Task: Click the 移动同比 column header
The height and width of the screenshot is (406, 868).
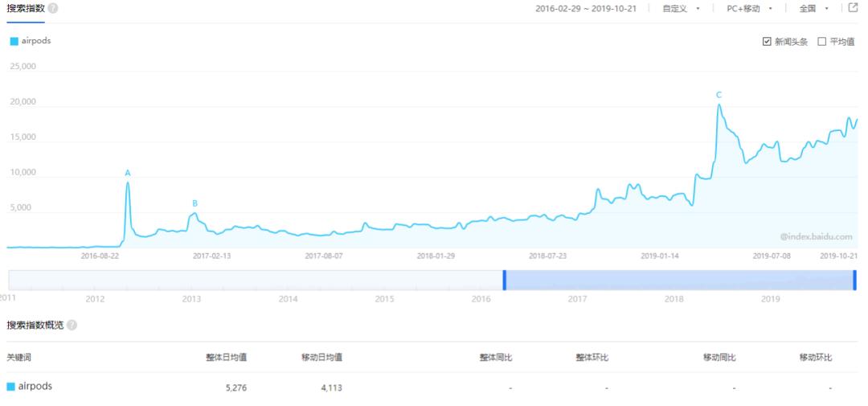Action: click(719, 358)
